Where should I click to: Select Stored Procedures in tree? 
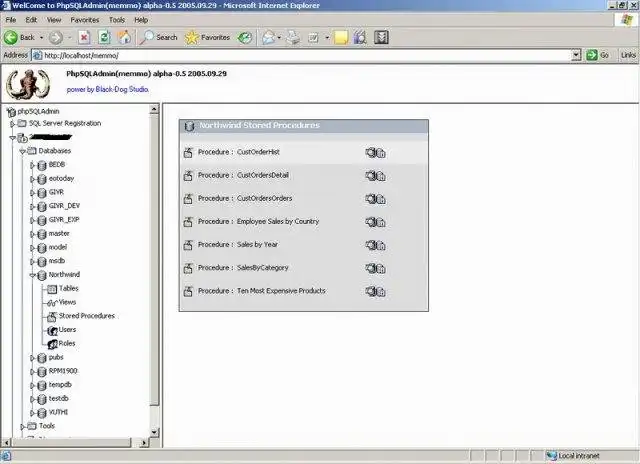click(87, 316)
